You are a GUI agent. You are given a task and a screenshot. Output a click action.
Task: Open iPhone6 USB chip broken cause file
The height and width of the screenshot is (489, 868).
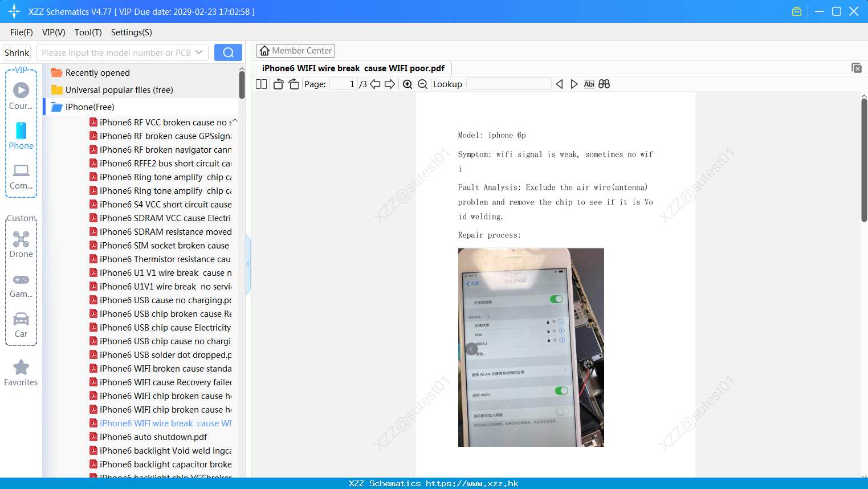point(160,314)
